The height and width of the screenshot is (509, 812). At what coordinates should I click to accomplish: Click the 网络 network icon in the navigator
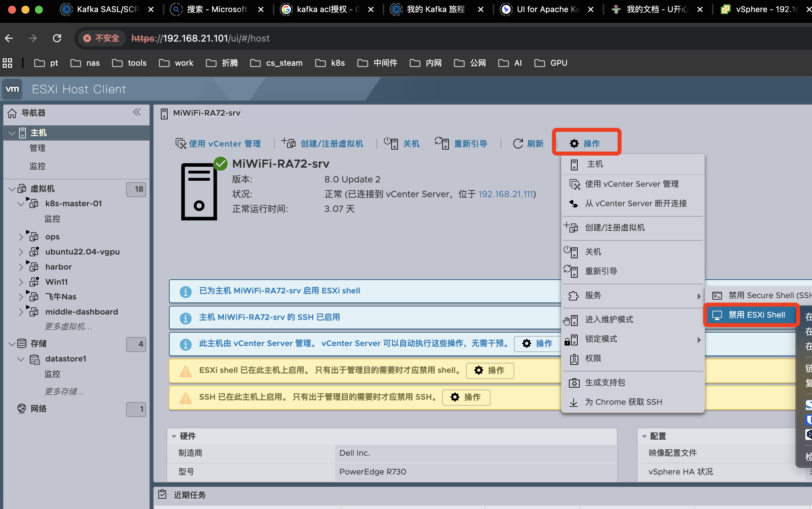[x=21, y=408]
